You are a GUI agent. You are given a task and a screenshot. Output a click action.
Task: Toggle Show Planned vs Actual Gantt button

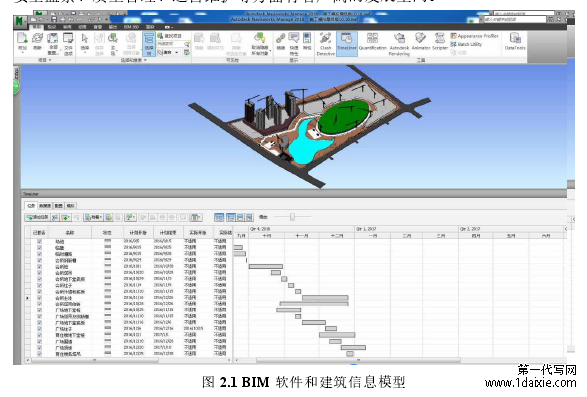(249, 217)
